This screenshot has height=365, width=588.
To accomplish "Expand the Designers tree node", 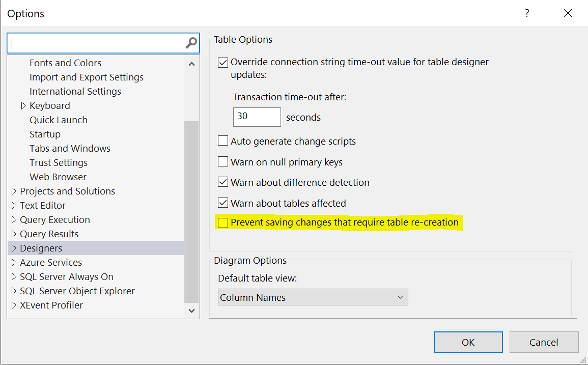I will coord(14,248).
